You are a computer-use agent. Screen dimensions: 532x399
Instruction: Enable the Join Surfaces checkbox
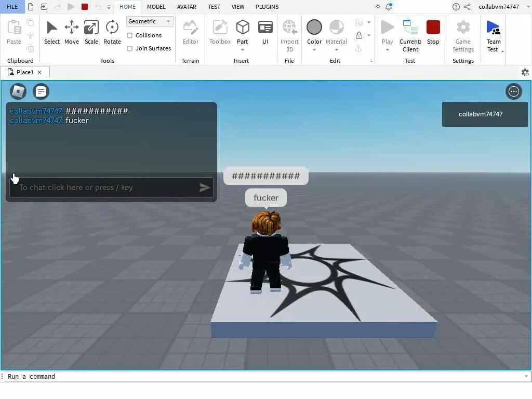point(129,48)
